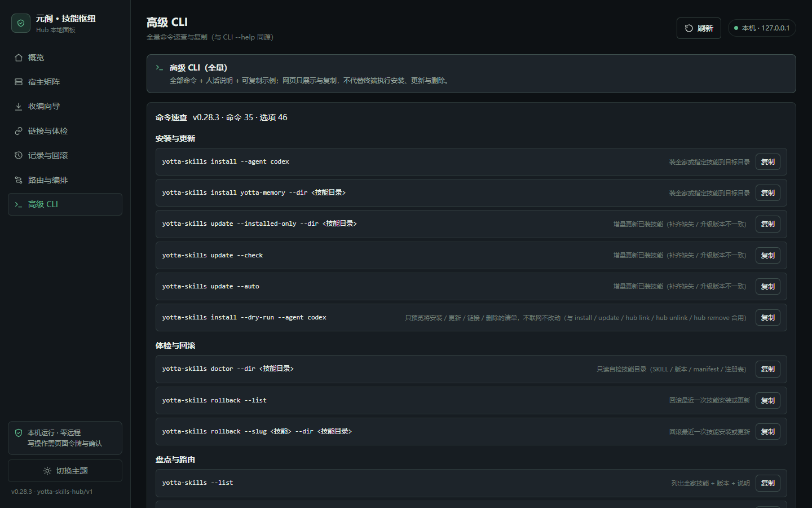This screenshot has width=812, height=508.
Task: Click the 安装与更新 section heading
Action: [x=175, y=139]
